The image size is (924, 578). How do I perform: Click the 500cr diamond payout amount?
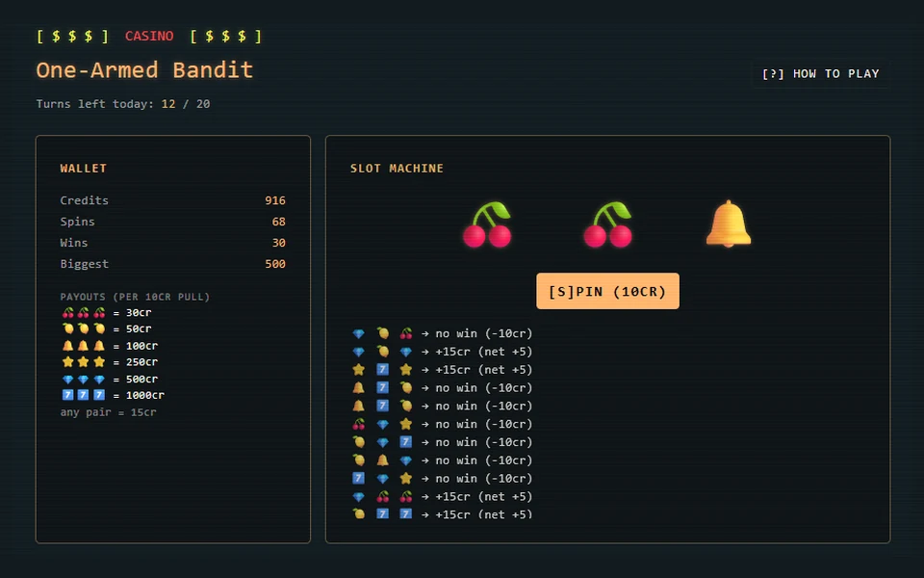pyautogui.click(x=142, y=379)
